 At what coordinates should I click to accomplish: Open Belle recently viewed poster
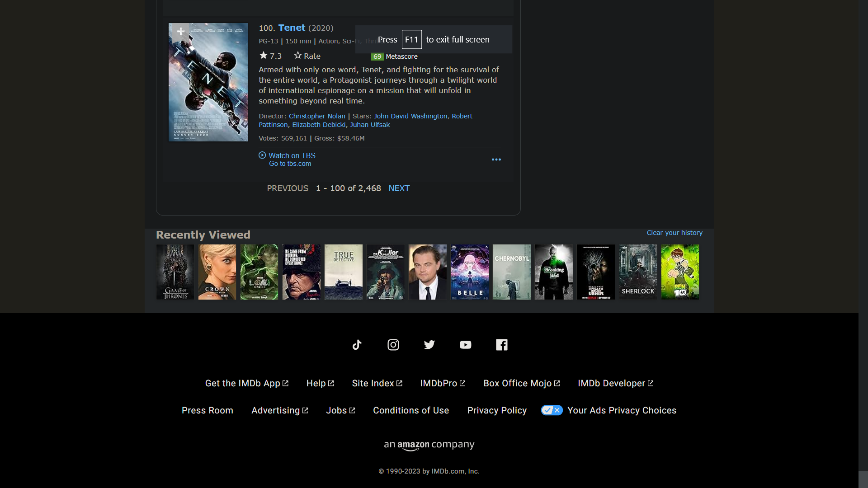tap(469, 272)
